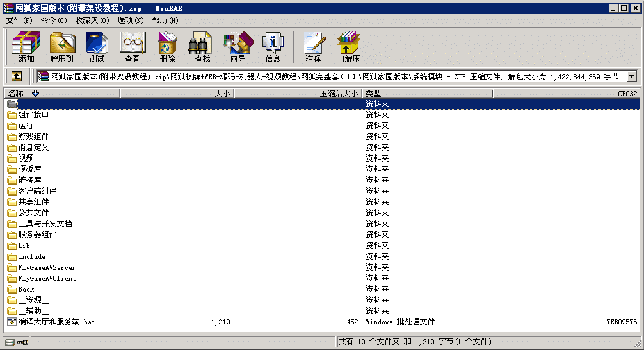This screenshot has height=350, width=644.
Task: Click the window resize grip corner
Action: click(x=637, y=342)
